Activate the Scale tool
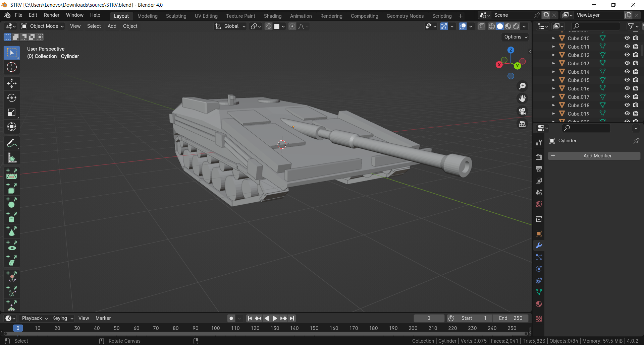This screenshot has height=345, width=644. click(x=12, y=112)
